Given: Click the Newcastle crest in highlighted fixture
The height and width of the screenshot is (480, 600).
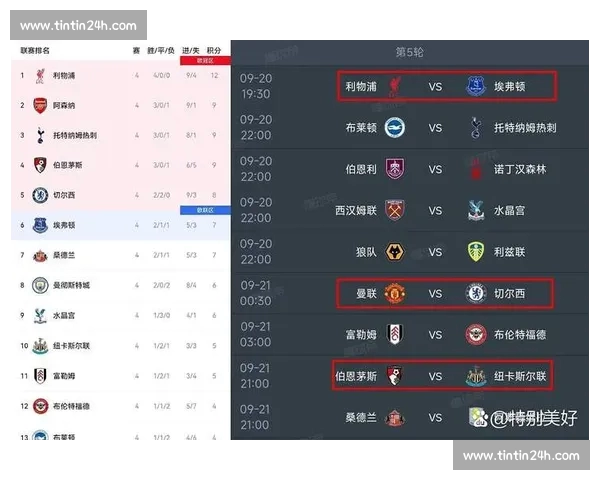Looking at the screenshot, I should (x=476, y=376).
